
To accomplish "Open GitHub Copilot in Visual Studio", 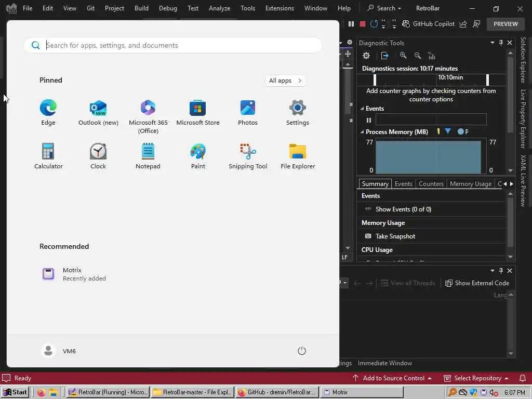I will coord(428,24).
